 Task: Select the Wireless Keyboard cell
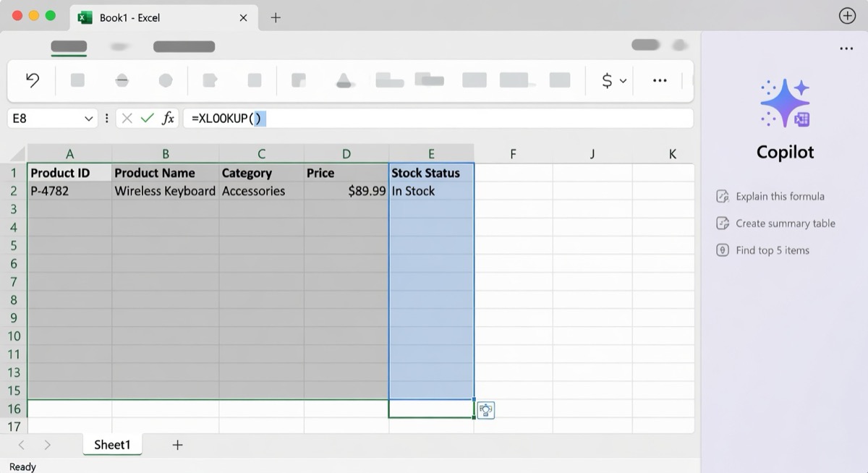point(166,191)
